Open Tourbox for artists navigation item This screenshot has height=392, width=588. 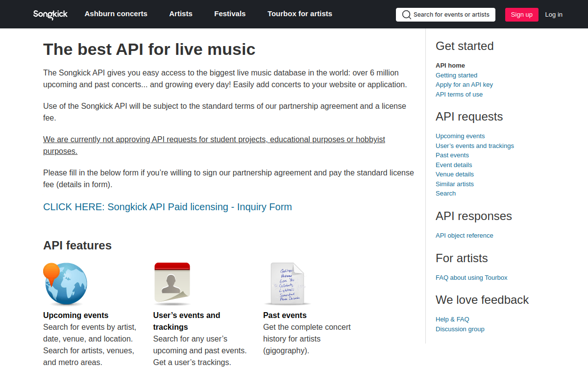[300, 14]
